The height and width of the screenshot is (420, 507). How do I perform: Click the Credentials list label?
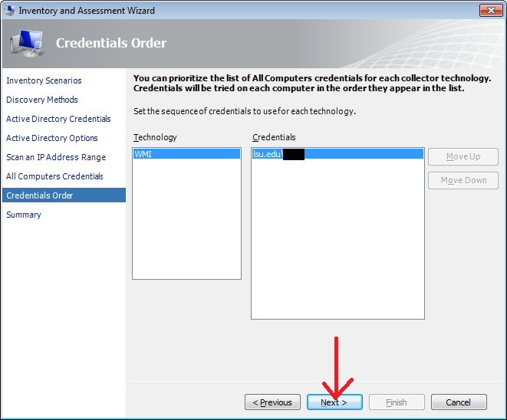(274, 137)
